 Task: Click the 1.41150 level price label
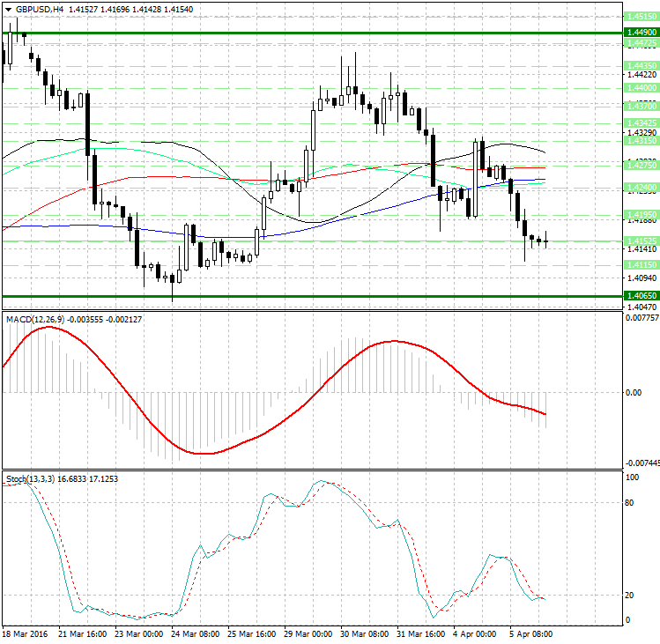tap(640, 264)
